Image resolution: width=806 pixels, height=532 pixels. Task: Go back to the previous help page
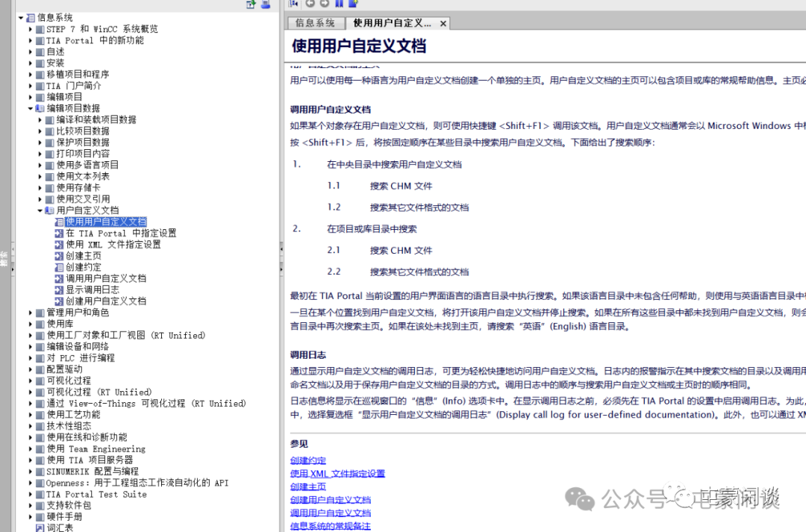pos(310,3)
